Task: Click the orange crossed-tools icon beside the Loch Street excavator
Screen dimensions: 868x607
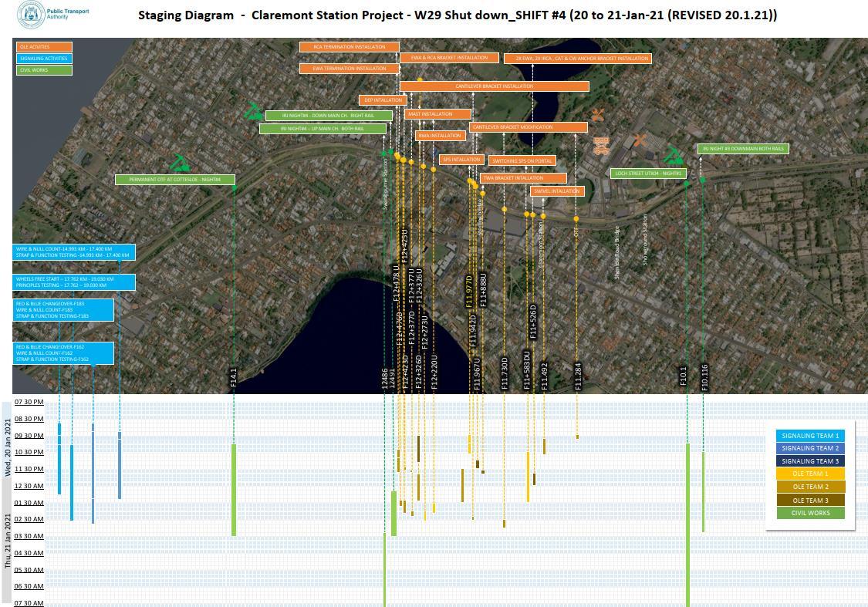Action: coord(640,140)
